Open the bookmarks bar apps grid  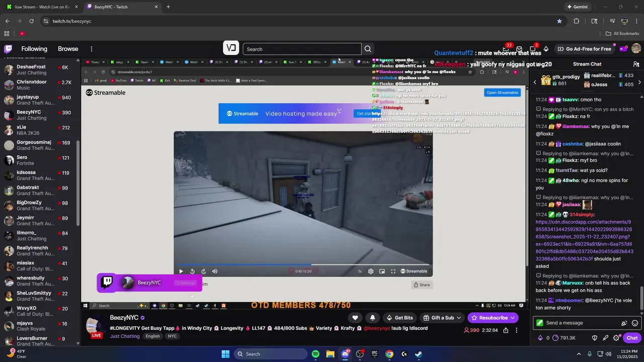click(x=7, y=34)
